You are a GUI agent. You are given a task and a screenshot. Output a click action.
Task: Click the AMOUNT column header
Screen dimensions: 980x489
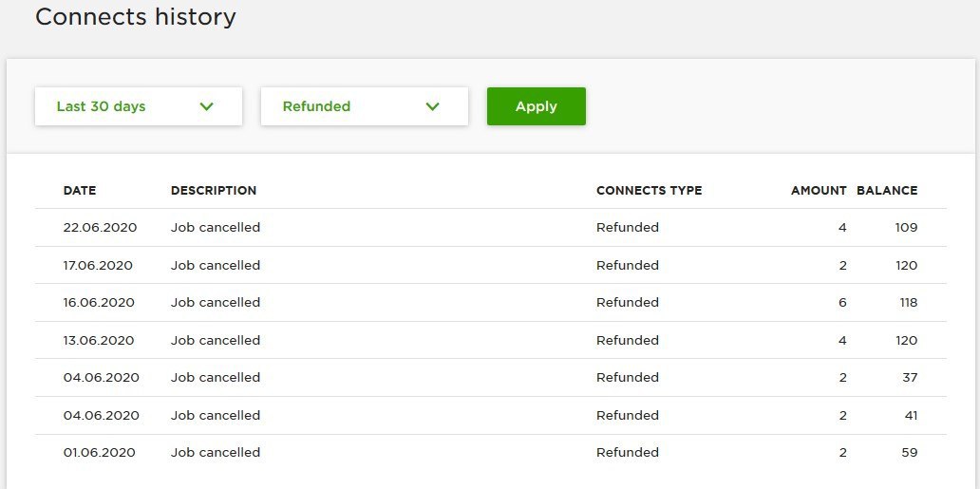tap(819, 191)
